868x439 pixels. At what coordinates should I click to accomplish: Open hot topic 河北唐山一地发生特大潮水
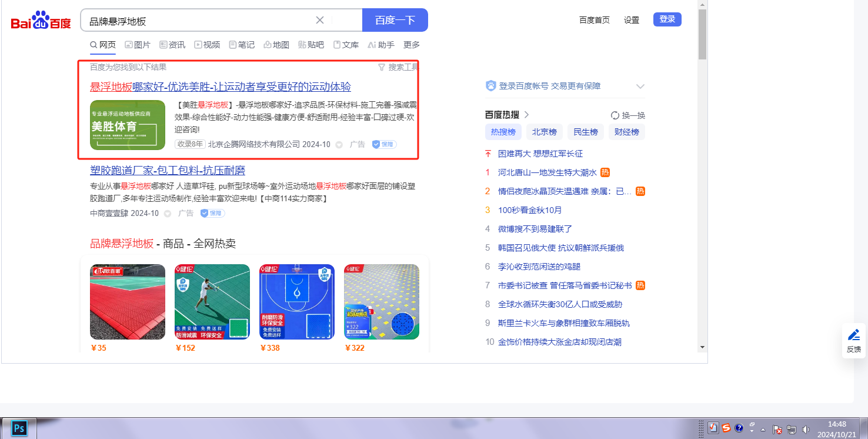(x=547, y=172)
